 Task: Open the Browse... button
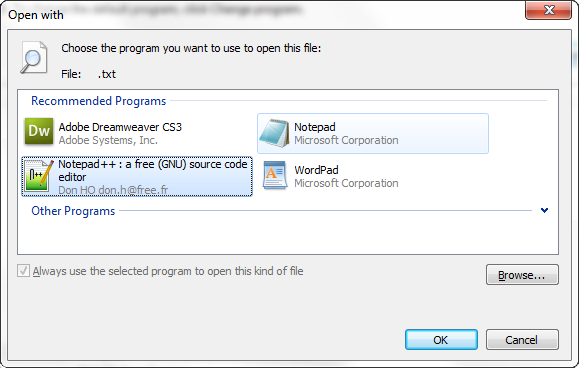pyautogui.click(x=522, y=275)
